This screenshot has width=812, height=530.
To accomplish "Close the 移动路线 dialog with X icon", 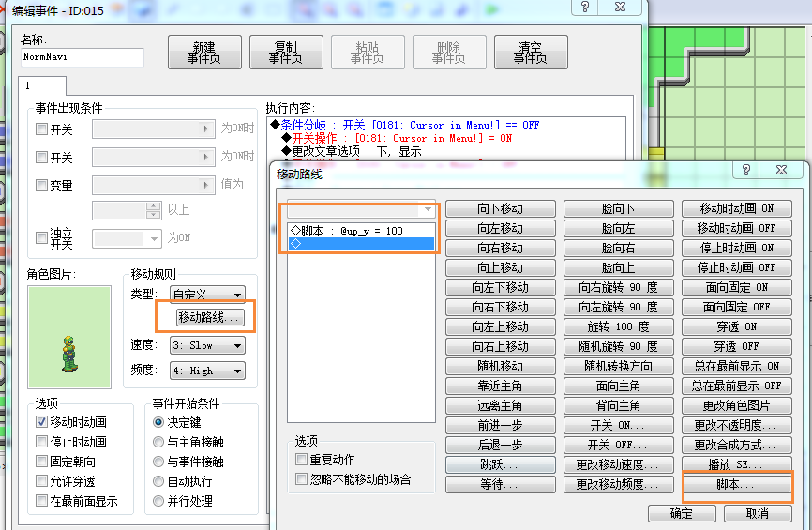I will coord(781,170).
